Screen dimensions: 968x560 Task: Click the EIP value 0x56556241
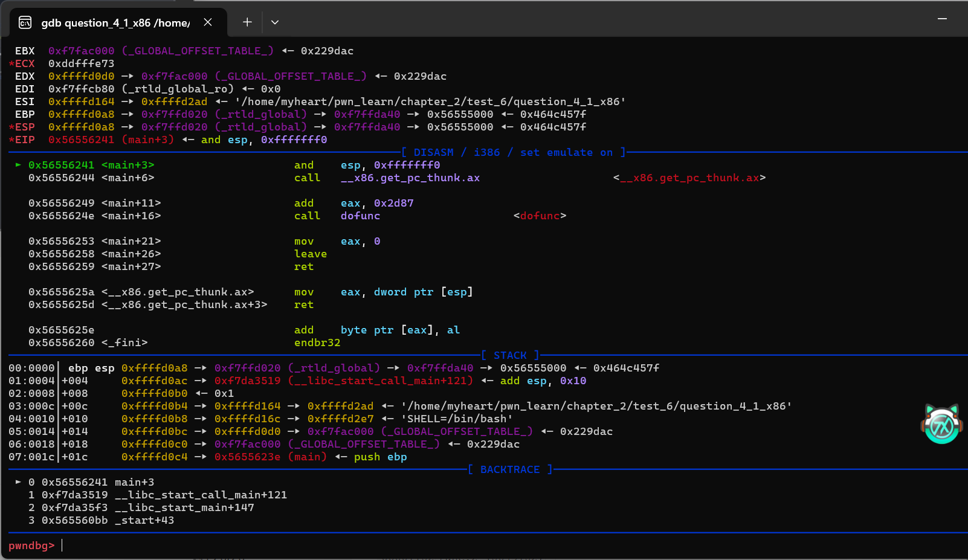point(81,140)
